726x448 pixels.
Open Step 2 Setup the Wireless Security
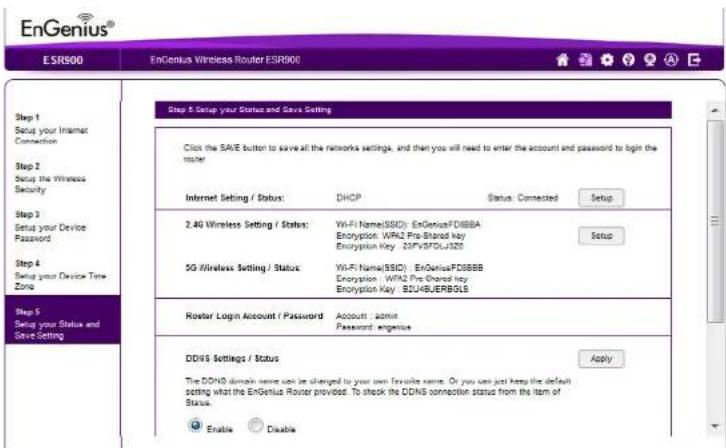pos(50,178)
